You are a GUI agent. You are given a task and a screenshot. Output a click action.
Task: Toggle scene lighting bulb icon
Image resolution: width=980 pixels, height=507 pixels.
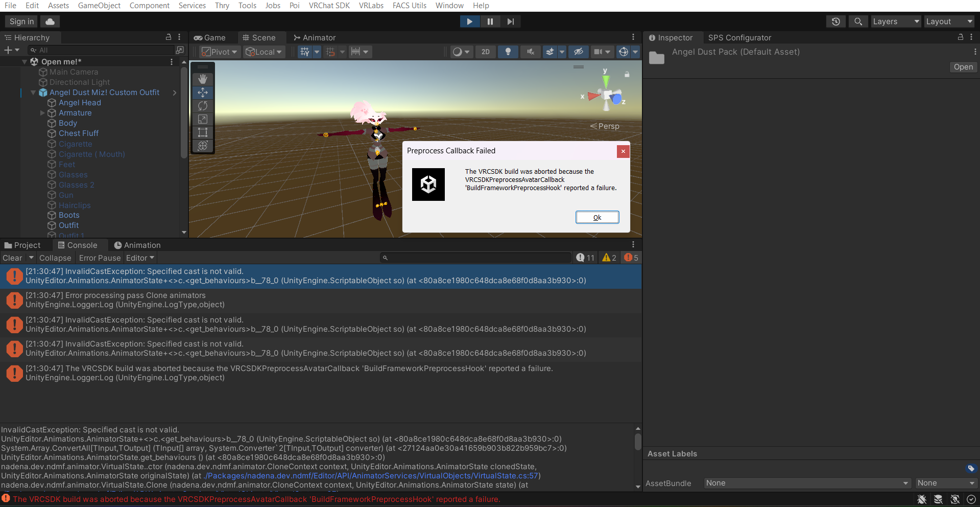[x=508, y=52]
